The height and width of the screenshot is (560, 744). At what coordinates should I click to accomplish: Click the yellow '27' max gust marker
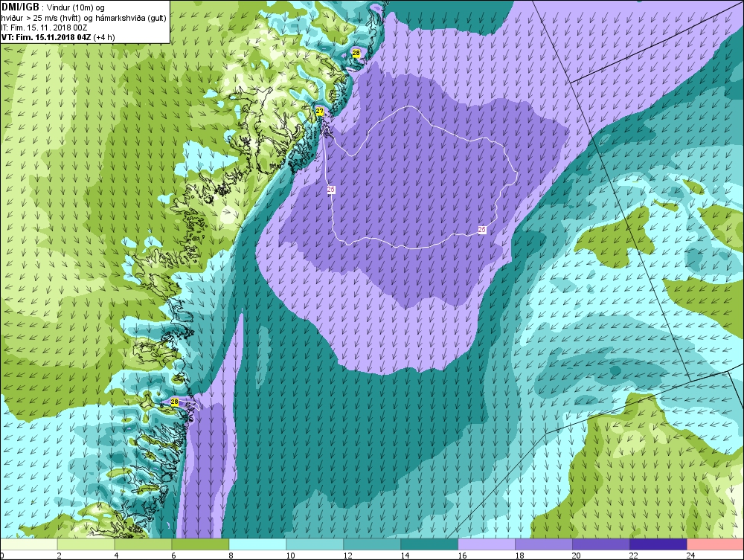pos(319,112)
